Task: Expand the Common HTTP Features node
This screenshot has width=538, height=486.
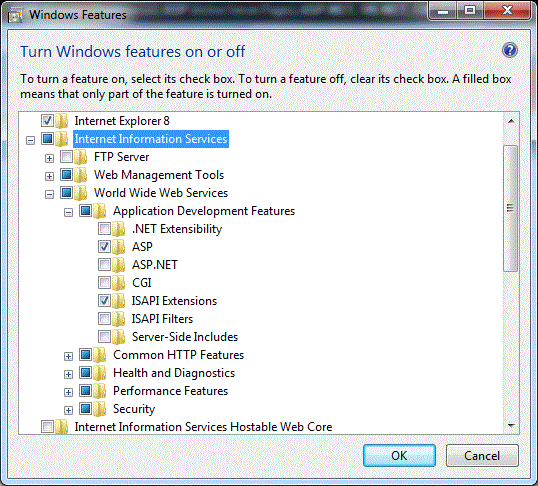Action: (x=68, y=356)
